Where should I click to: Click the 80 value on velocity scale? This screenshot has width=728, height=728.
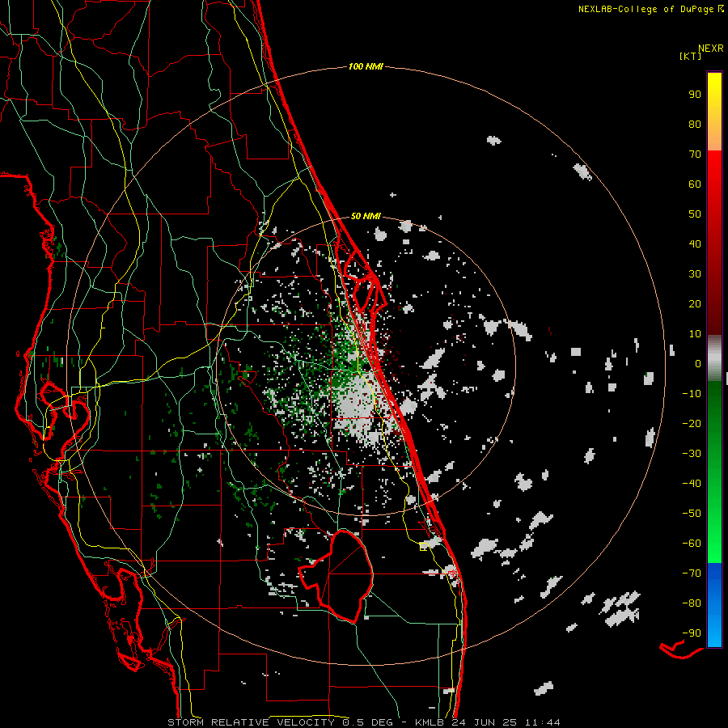pyautogui.click(x=695, y=124)
